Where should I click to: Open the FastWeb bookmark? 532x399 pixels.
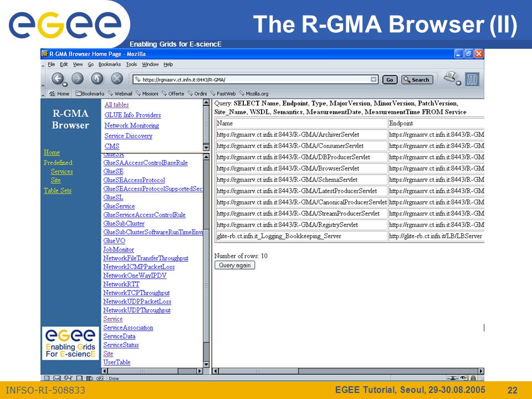[223, 94]
